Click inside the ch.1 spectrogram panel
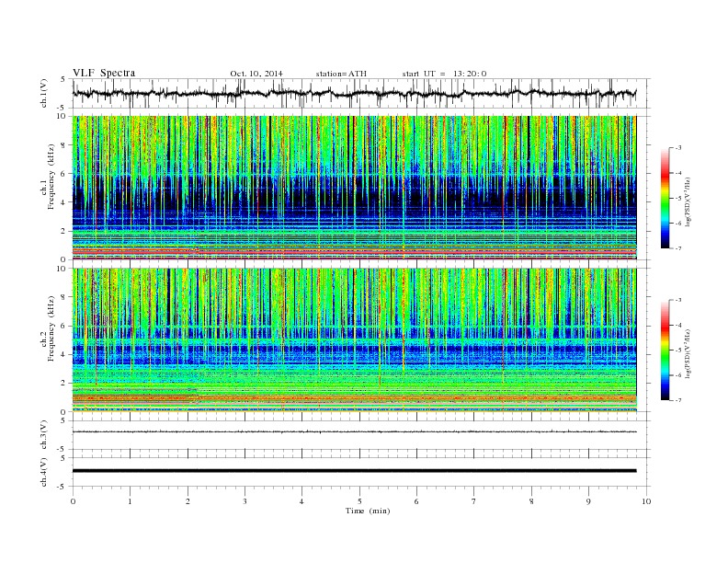The height and width of the screenshot is (563, 728). (354, 188)
